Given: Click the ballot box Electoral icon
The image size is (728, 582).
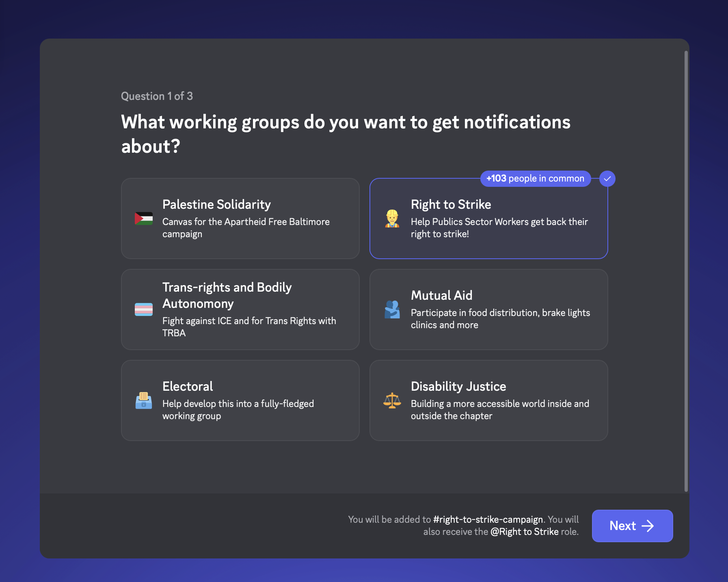Looking at the screenshot, I should point(144,400).
